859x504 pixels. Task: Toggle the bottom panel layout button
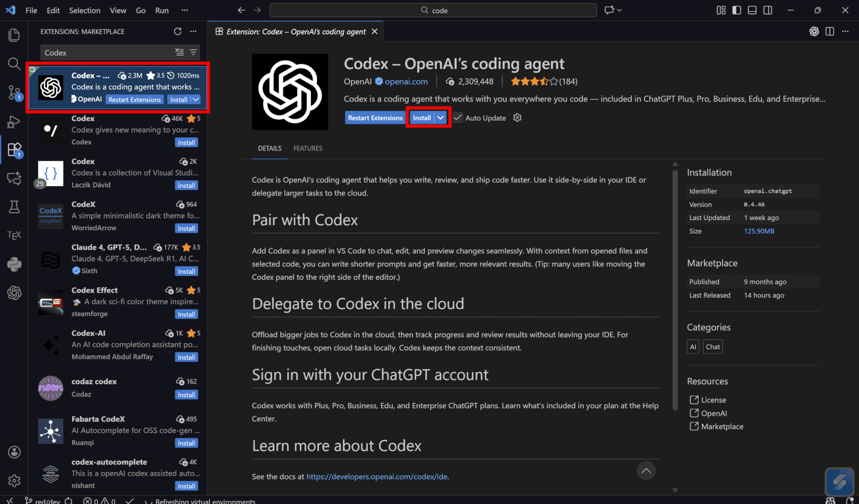(752, 10)
